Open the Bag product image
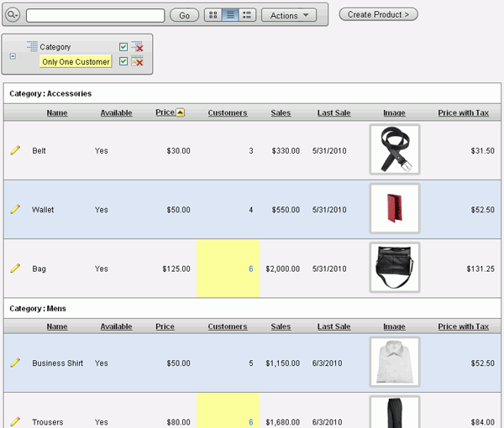This screenshot has width=504, height=428. (395, 268)
